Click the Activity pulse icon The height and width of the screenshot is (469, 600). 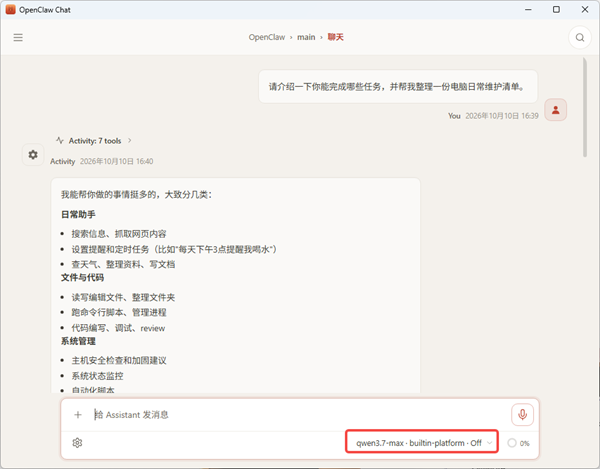click(x=60, y=140)
